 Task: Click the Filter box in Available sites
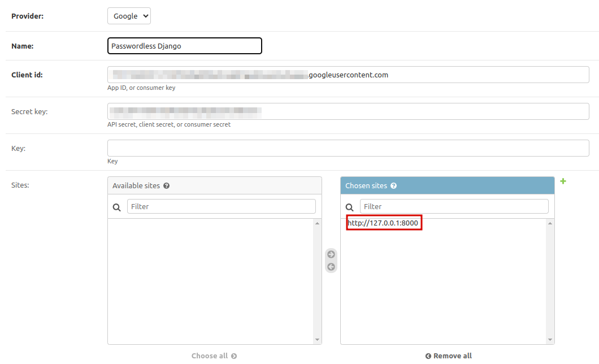(x=222, y=206)
